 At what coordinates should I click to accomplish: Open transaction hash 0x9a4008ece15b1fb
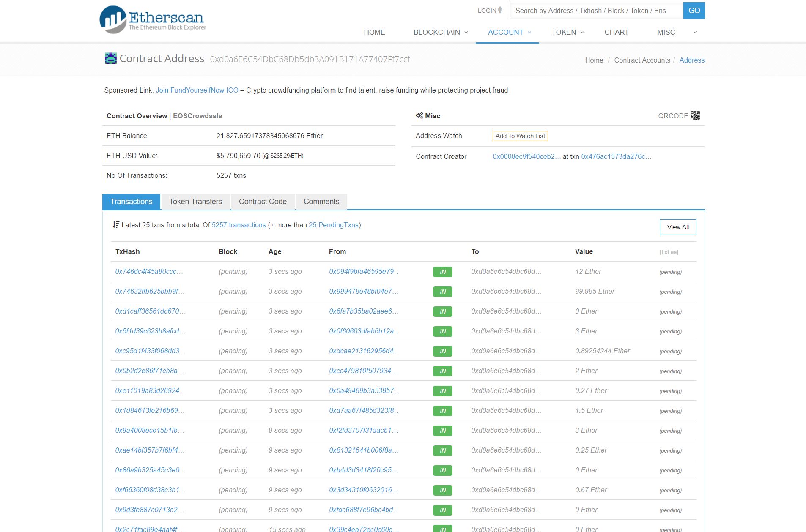point(149,430)
